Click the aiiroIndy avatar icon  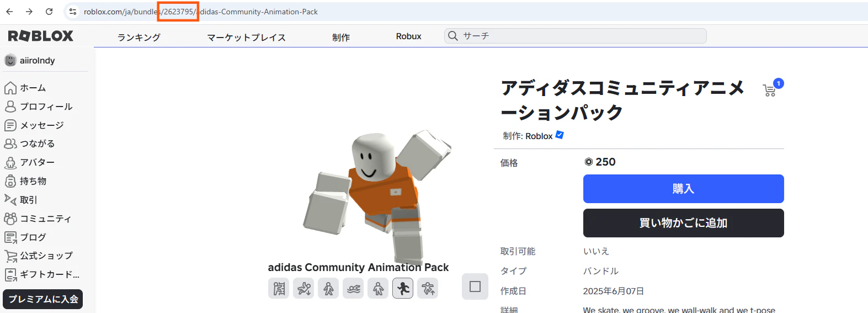pos(10,60)
